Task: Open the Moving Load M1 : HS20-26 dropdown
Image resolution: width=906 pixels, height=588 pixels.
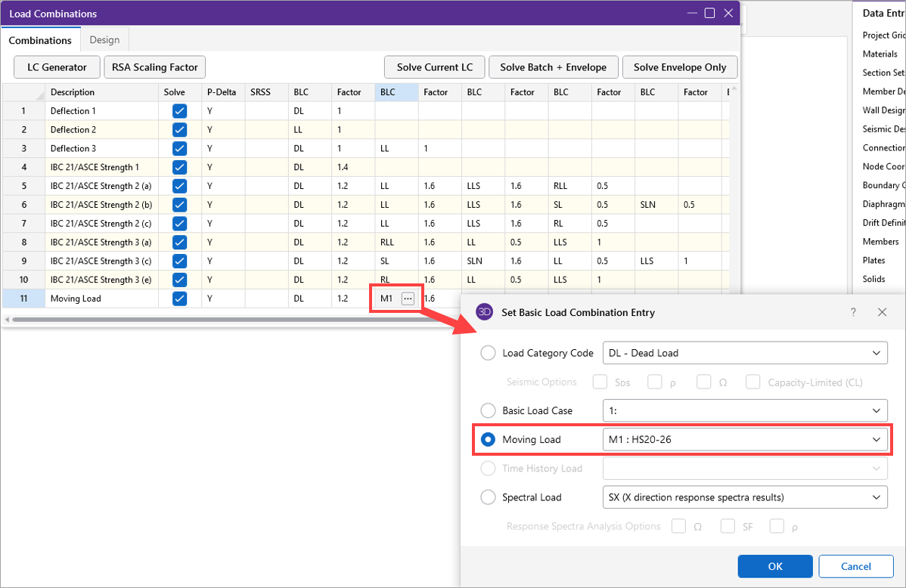Action: (x=744, y=439)
